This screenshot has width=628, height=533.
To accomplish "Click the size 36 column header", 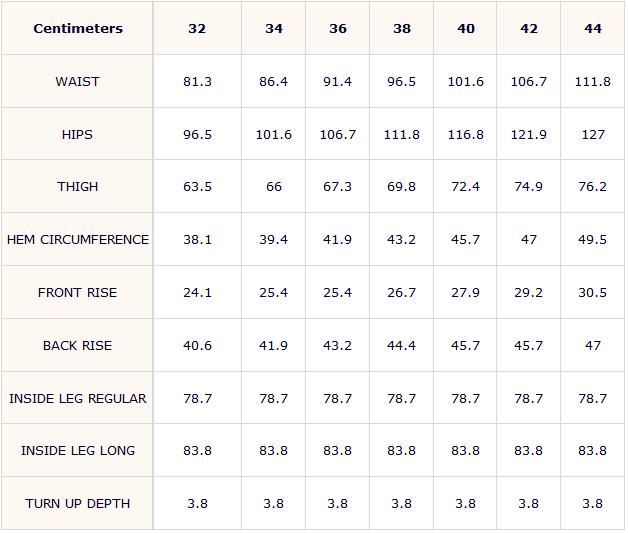I will 338,28.
